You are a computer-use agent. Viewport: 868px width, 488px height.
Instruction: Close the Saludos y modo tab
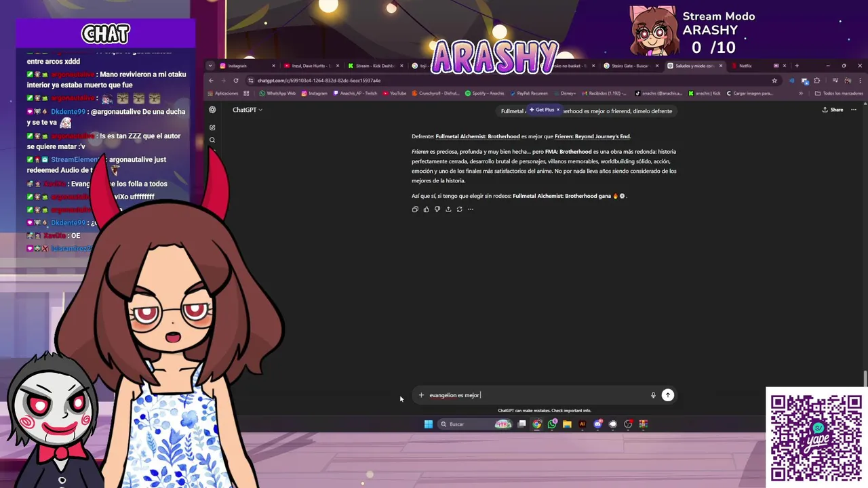(x=720, y=66)
